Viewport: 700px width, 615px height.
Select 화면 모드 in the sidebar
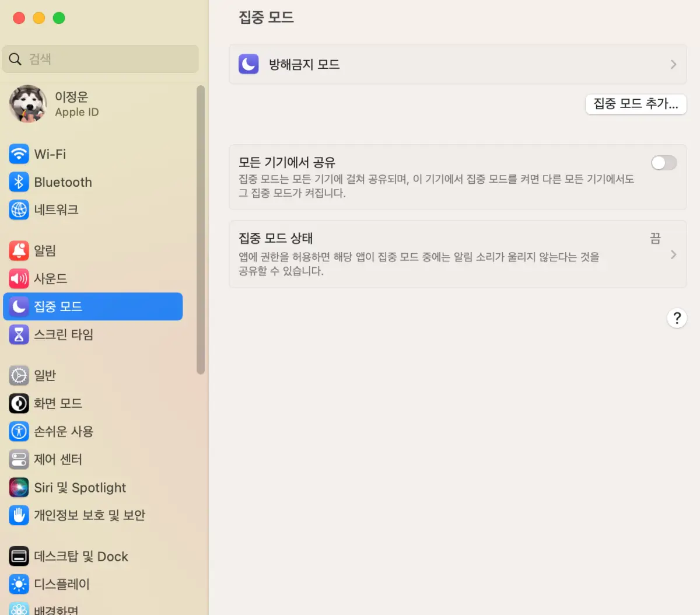click(18, 403)
